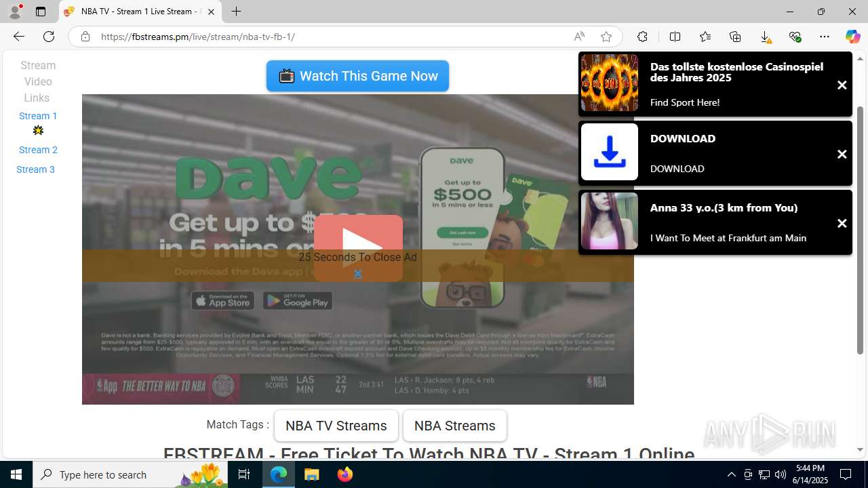Open Browser essentials icon
Screen dimensions: 868x488
(x=795, y=37)
